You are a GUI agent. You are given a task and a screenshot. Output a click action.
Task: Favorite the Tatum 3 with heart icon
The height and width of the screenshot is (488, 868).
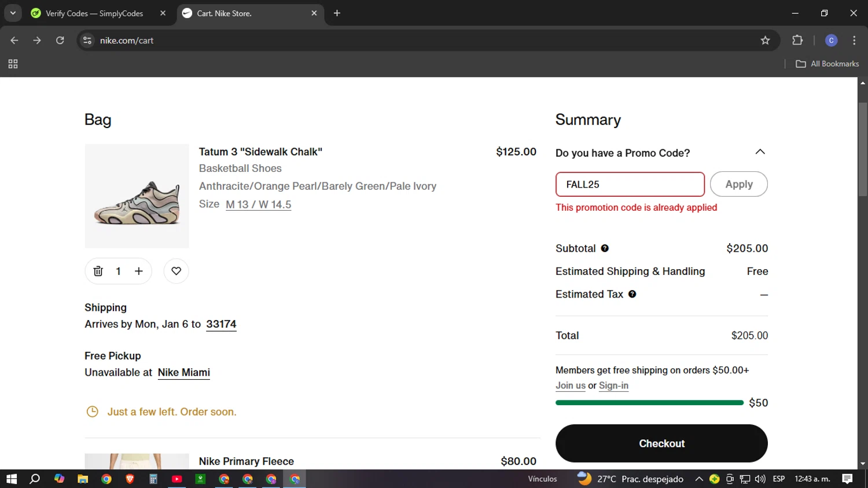point(176,271)
